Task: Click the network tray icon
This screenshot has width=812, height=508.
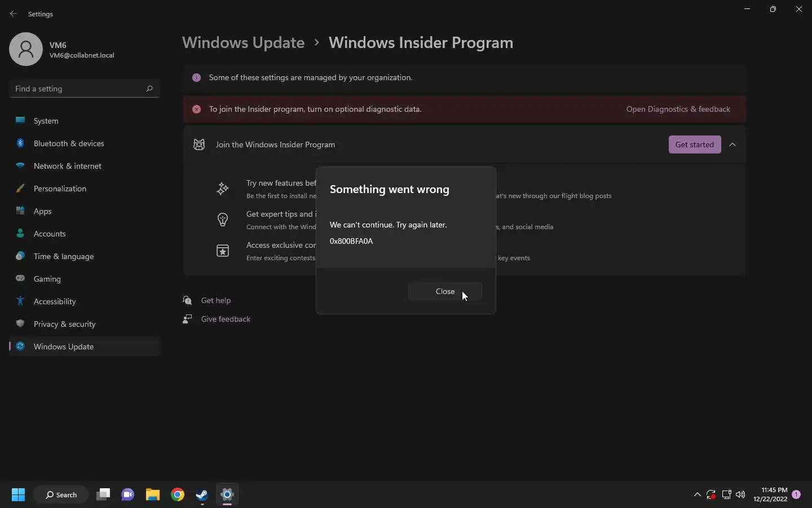Action: pyautogui.click(x=727, y=495)
